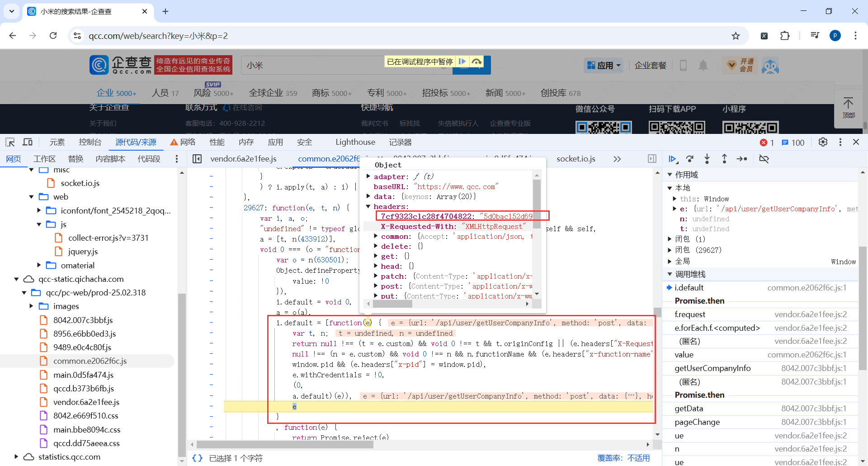Viewport: 868px width, 466px height.
Task: Switch to socket.io.js file tab
Action: (576, 159)
